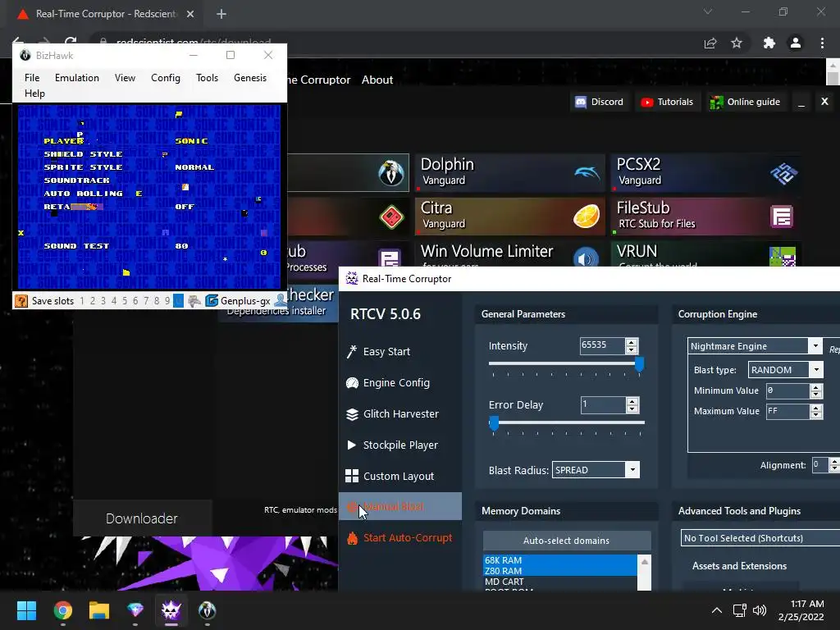Click the Intensity 65535 input field

pyautogui.click(x=603, y=345)
